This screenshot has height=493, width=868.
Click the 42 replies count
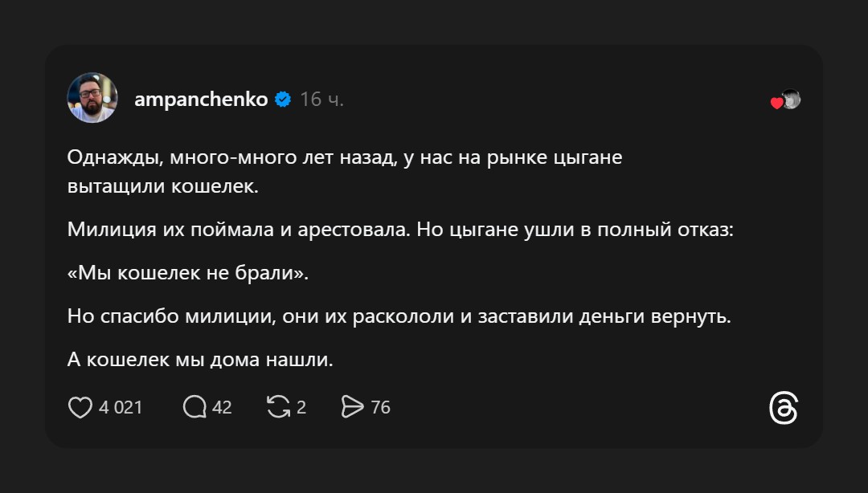(x=222, y=408)
